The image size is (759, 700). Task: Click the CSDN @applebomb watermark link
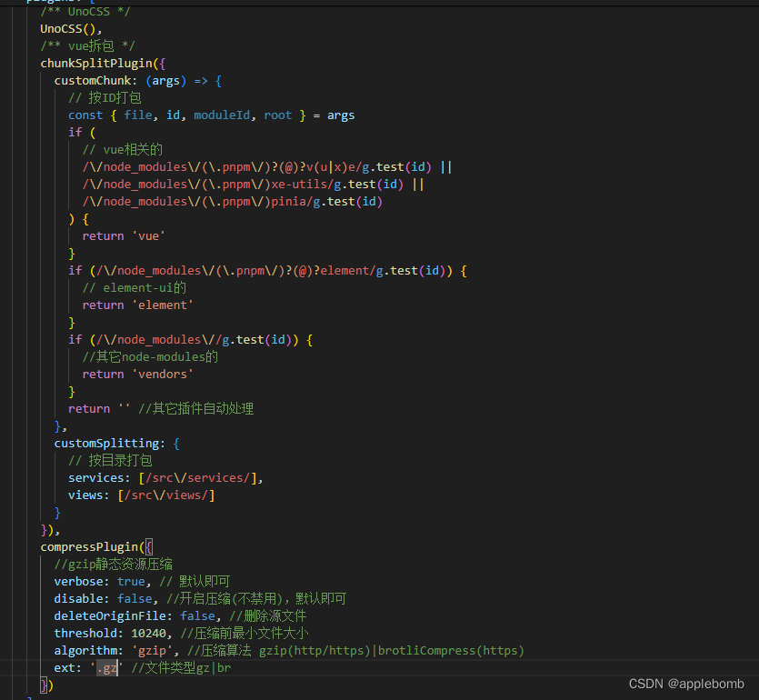(686, 684)
